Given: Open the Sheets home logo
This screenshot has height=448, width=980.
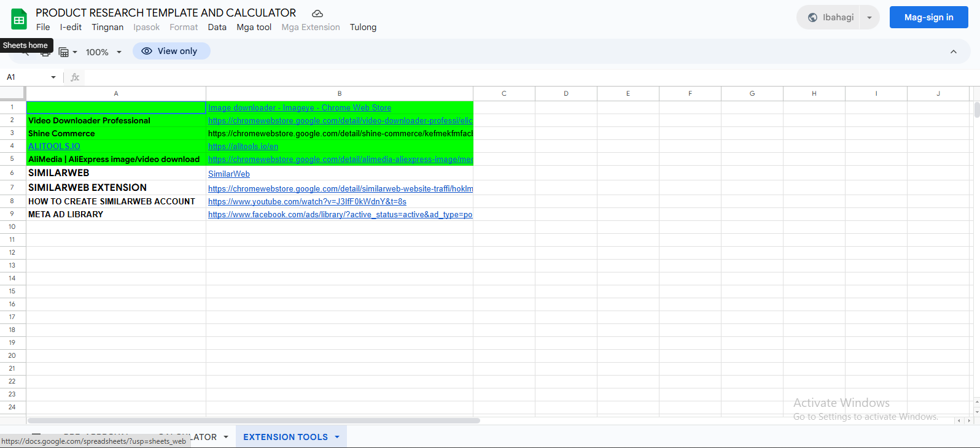Looking at the screenshot, I should [x=19, y=19].
